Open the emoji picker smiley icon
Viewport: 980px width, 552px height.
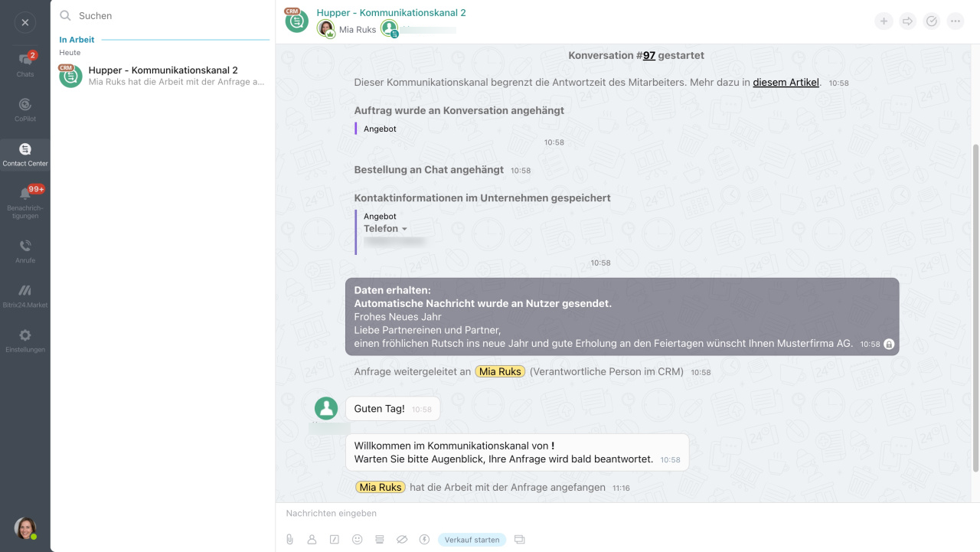357,540
